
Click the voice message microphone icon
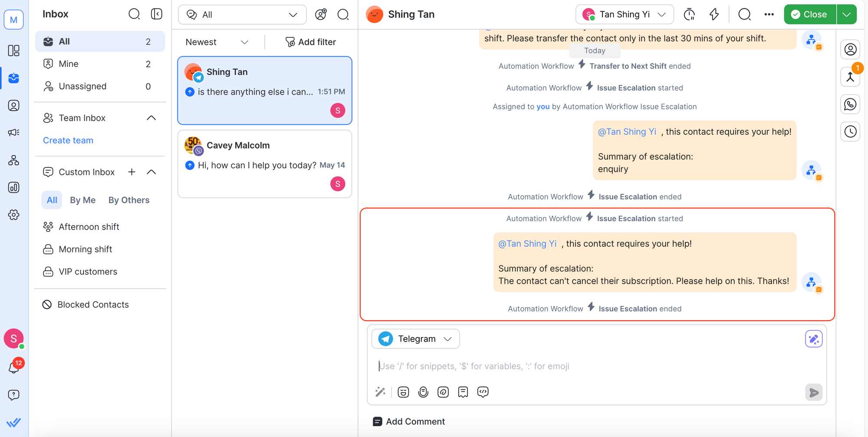423,392
